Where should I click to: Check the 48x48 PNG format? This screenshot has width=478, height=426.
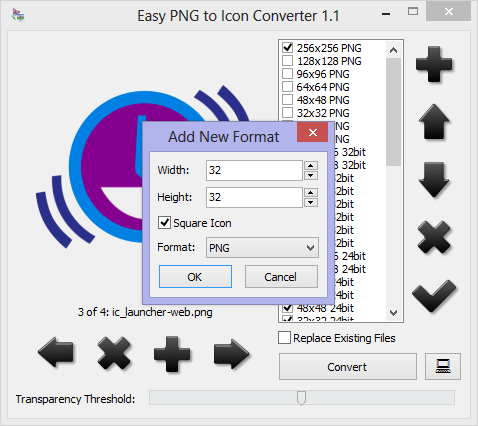[287, 100]
